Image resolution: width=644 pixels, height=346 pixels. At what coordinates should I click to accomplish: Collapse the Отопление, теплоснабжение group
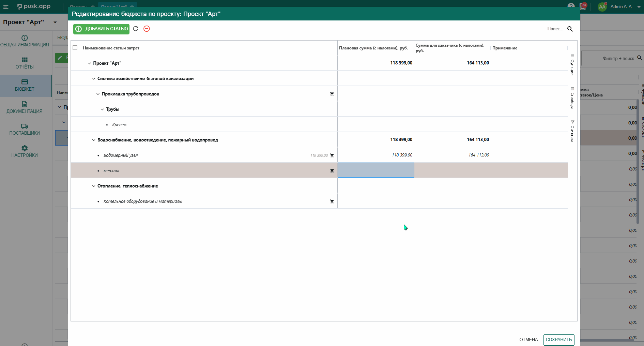[x=94, y=186]
